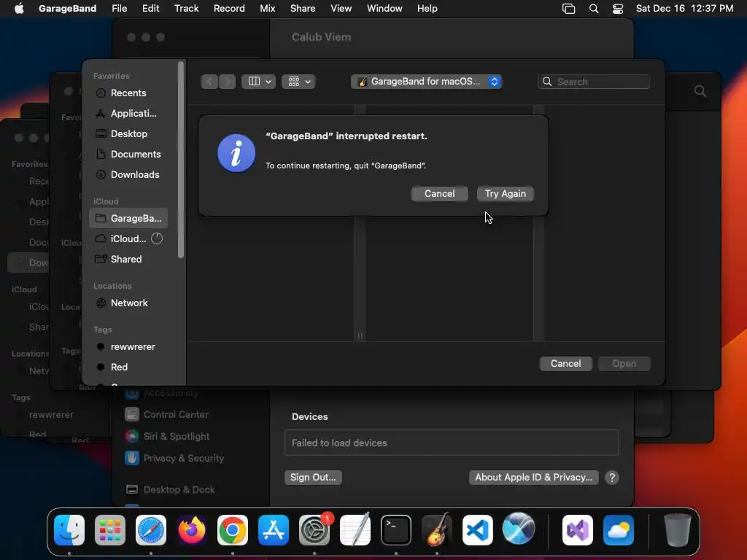This screenshot has width=747, height=560.
Task: Select Desktop & Dock in System Settings
Action: click(170, 490)
